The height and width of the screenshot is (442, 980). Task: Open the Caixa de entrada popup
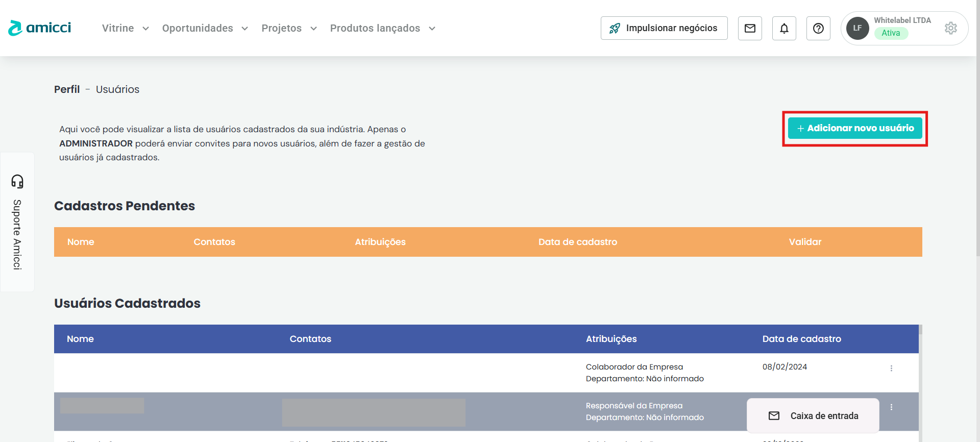click(x=813, y=415)
